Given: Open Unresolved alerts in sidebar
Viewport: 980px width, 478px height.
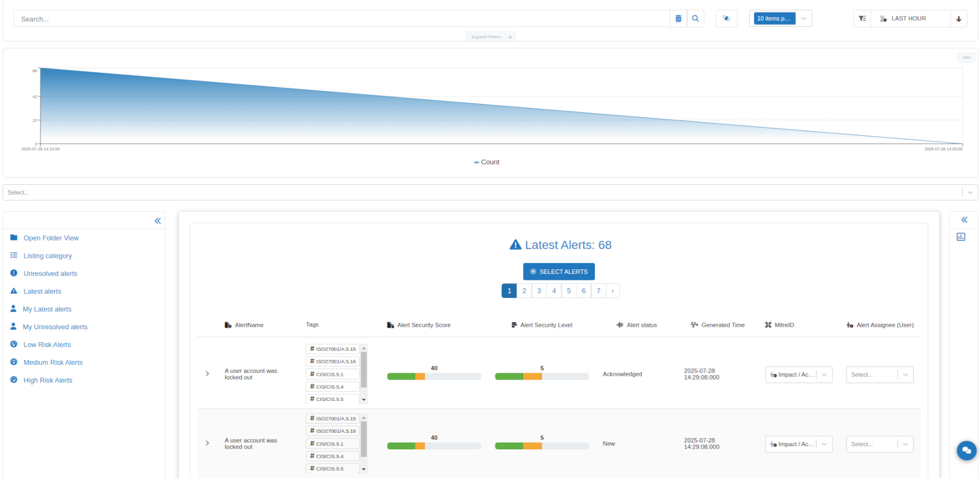Looking at the screenshot, I should (50, 274).
